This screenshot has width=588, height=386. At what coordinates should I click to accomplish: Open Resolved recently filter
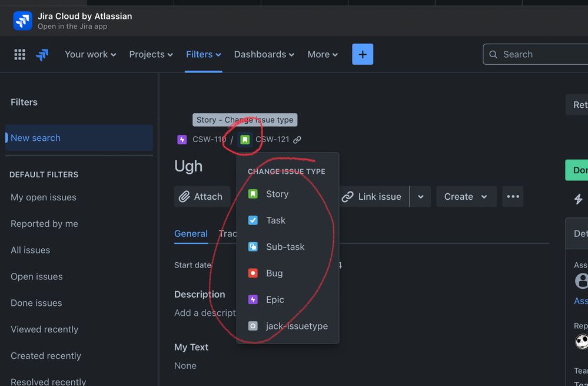coord(48,381)
